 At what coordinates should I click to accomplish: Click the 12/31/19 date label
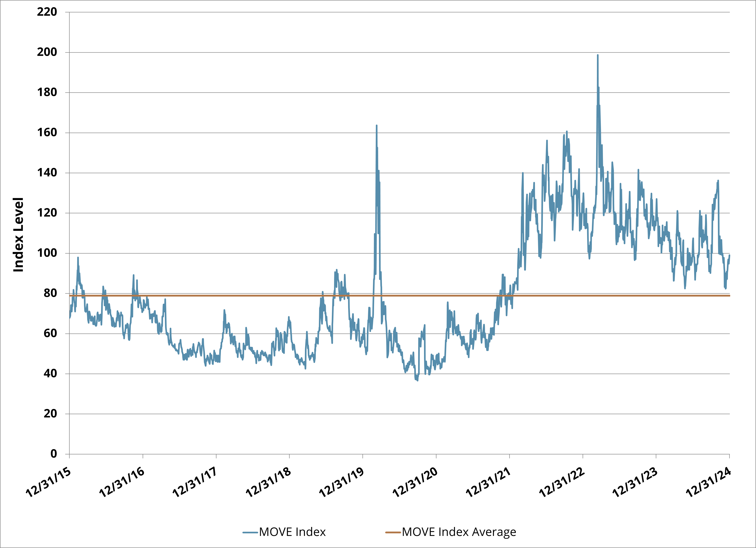pyautogui.click(x=342, y=482)
